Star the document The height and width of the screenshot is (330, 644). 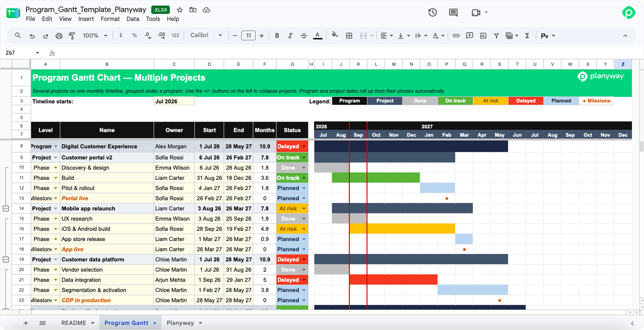pos(180,10)
